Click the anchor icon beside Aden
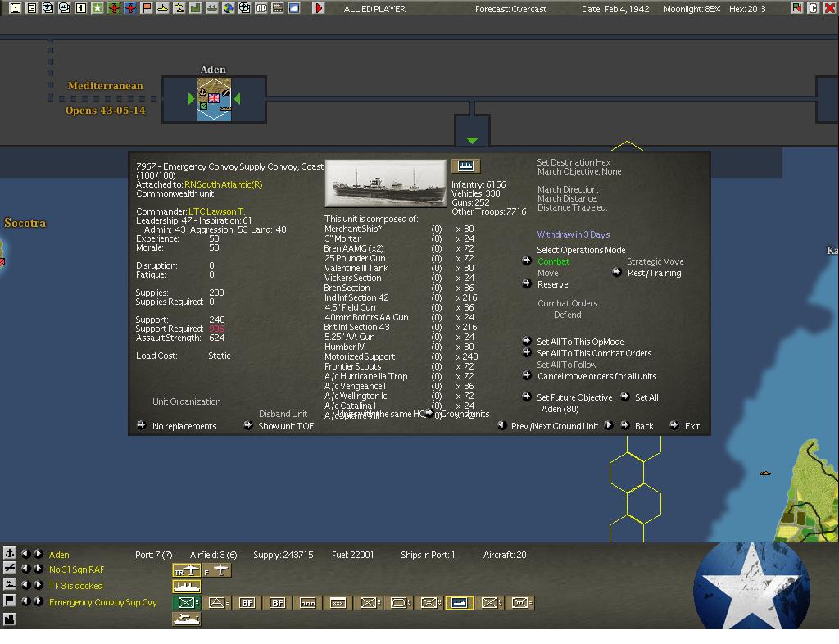Screen dimensions: 839x644 point(10,554)
